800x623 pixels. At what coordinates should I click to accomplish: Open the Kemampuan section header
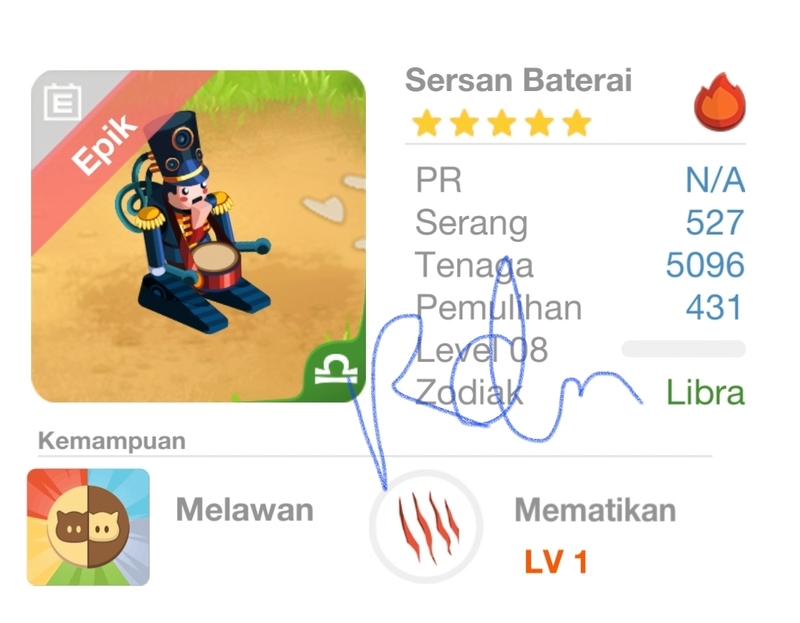coord(112,441)
